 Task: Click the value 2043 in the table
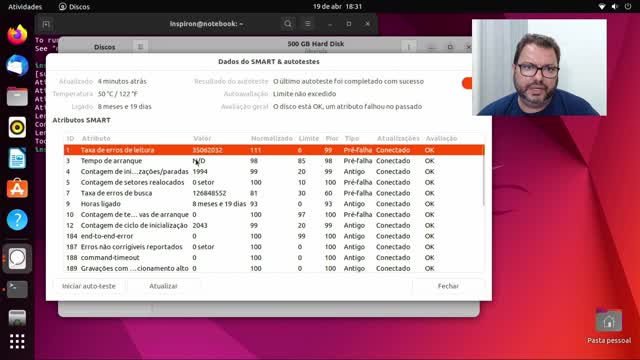200,225
